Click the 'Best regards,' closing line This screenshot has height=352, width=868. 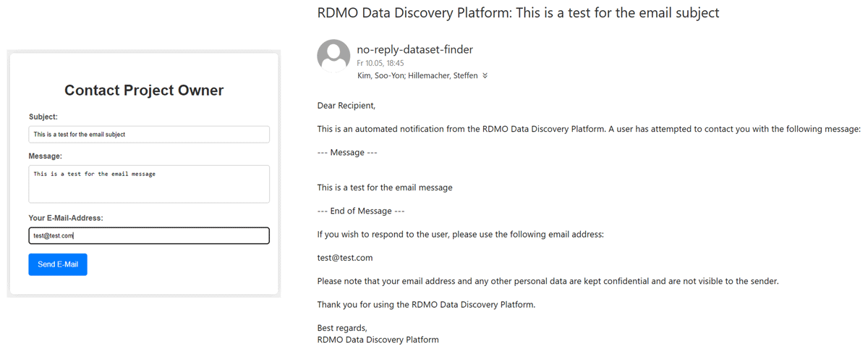click(342, 328)
